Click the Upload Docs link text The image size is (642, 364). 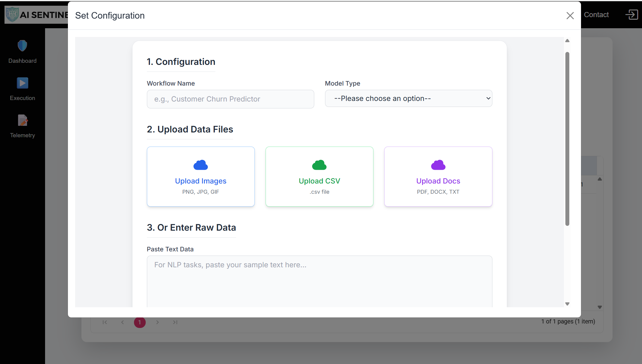tap(438, 181)
